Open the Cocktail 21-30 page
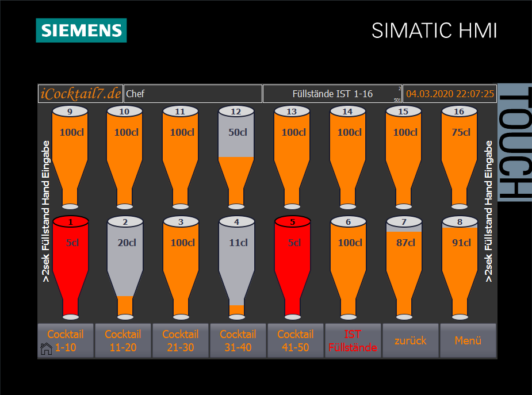The height and width of the screenshot is (395, 532). point(181,340)
